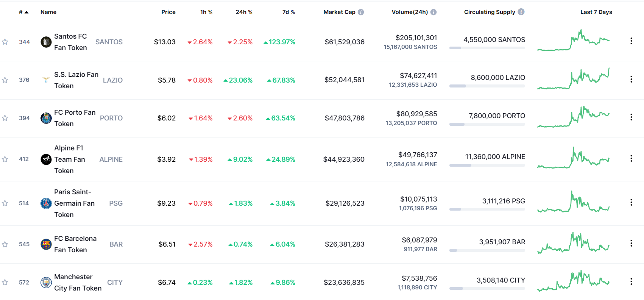
Task: Open Barcelona last 7 days sparkline
Action: (x=573, y=243)
